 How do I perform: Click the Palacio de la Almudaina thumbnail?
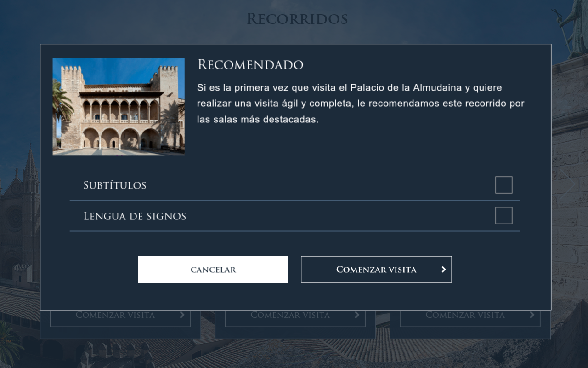pos(119,107)
